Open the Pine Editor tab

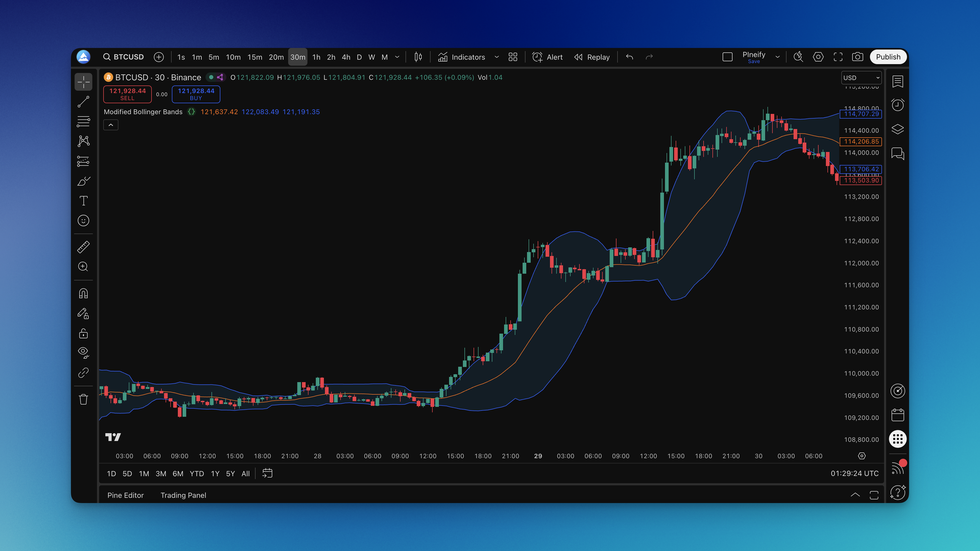pyautogui.click(x=125, y=495)
